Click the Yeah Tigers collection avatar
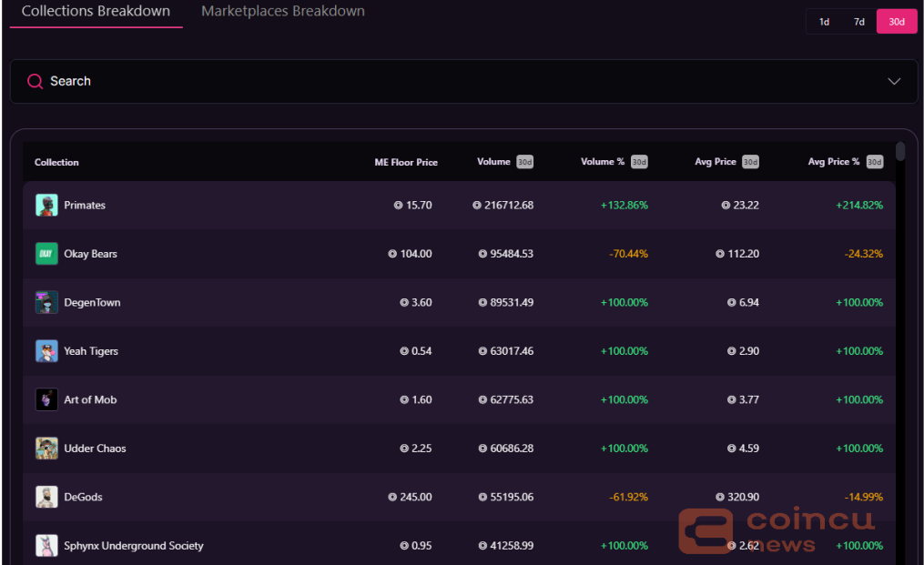The image size is (924, 565). pyautogui.click(x=46, y=351)
